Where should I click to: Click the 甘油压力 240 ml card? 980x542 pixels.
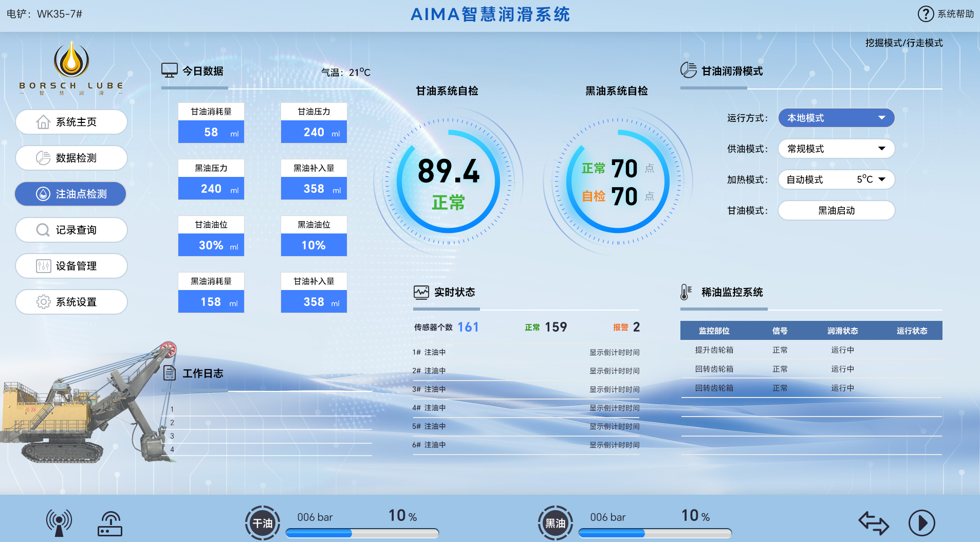[314, 123]
